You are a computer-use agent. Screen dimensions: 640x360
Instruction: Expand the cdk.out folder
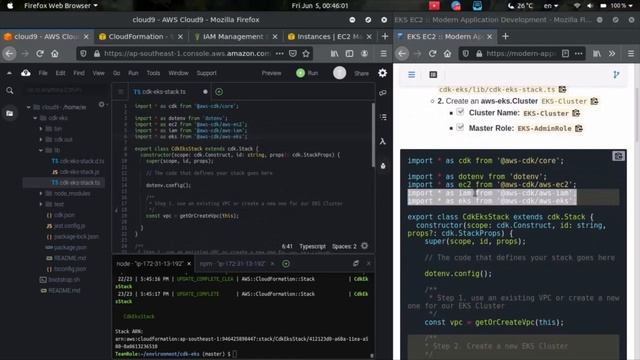[x=41, y=139]
